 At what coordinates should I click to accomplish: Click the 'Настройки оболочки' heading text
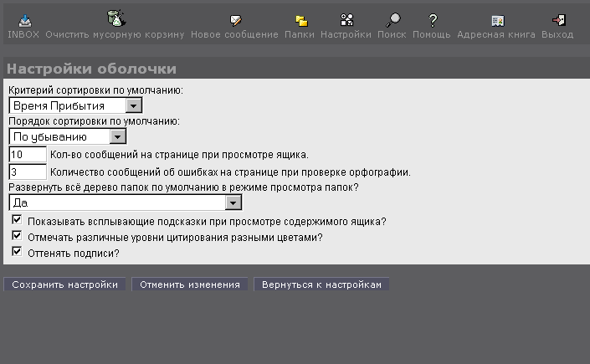click(x=91, y=69)
